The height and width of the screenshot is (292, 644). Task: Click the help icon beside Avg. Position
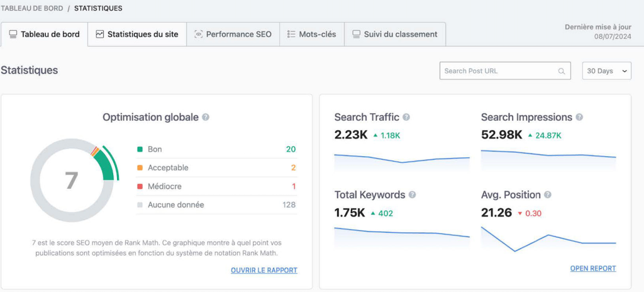[548, 195]
